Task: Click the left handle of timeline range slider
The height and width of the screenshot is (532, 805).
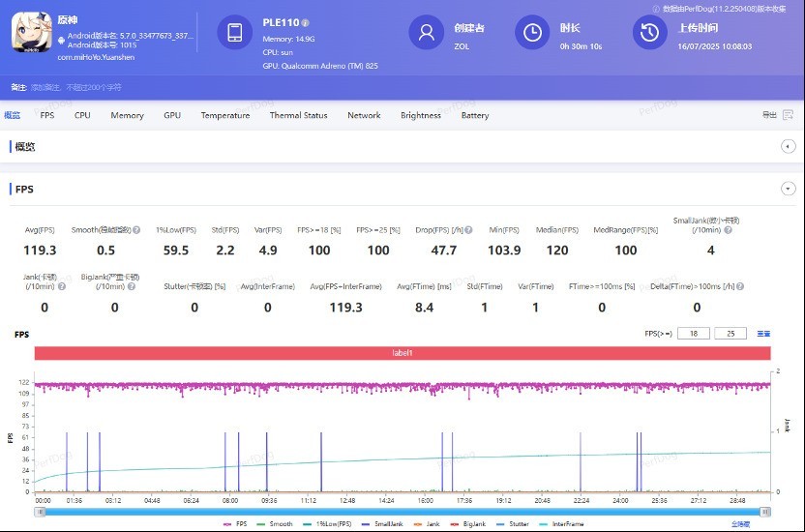Action: (x=39, y=512)
